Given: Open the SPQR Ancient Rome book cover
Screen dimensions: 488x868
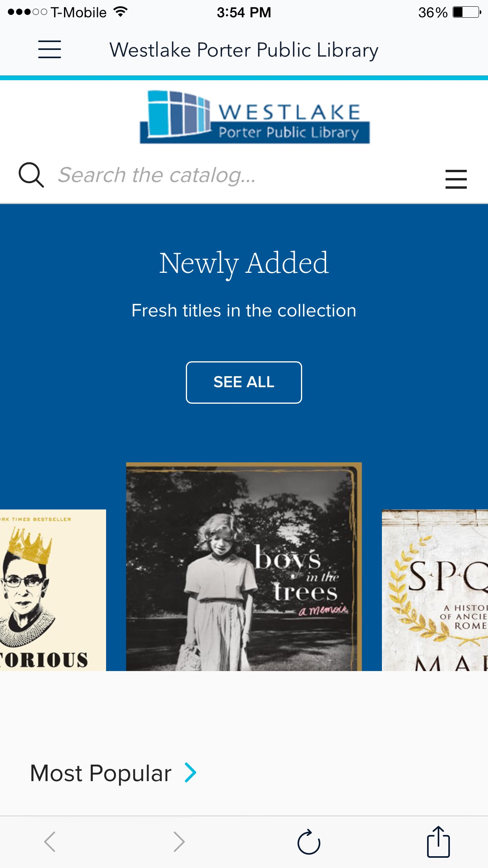Looking at the screenshot, I should pos(435,590).
